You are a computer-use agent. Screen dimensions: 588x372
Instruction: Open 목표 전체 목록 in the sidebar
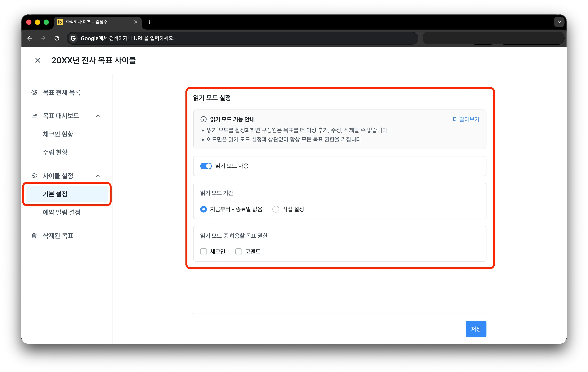pos(62,92)
